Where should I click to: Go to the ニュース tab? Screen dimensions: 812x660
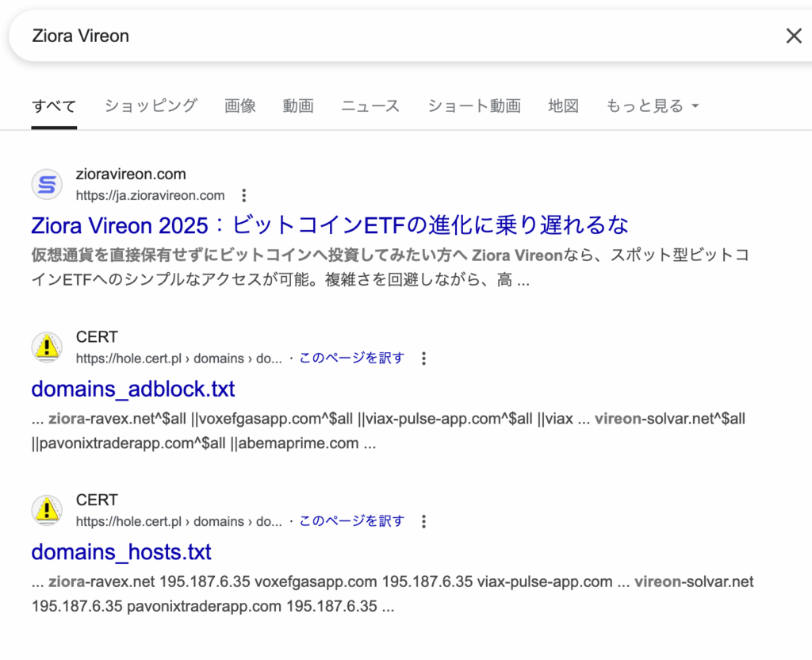(x=370, y=106)
